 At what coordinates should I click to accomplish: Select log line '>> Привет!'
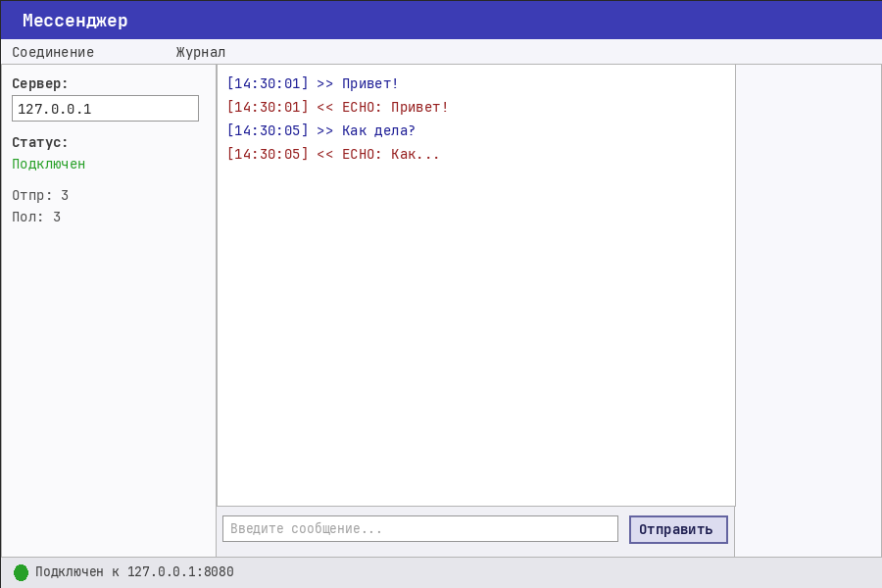click(x=313, y=84)
